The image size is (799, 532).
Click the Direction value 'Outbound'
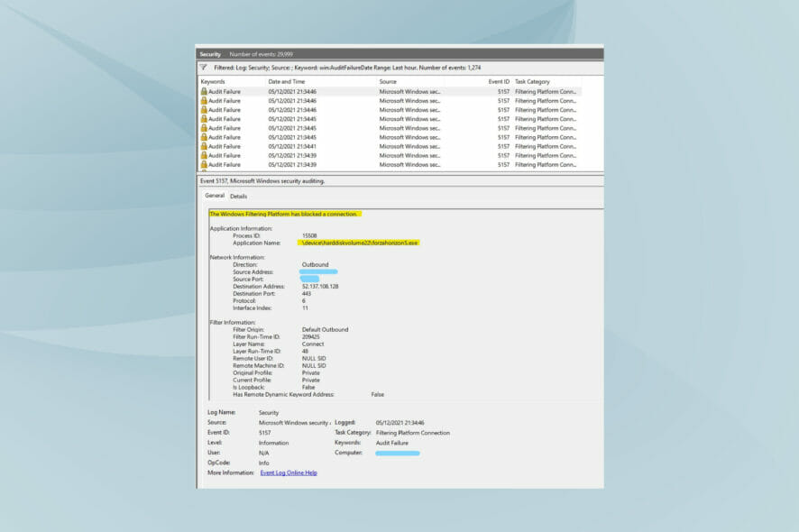pyautogui.click(x=315, y=264)
